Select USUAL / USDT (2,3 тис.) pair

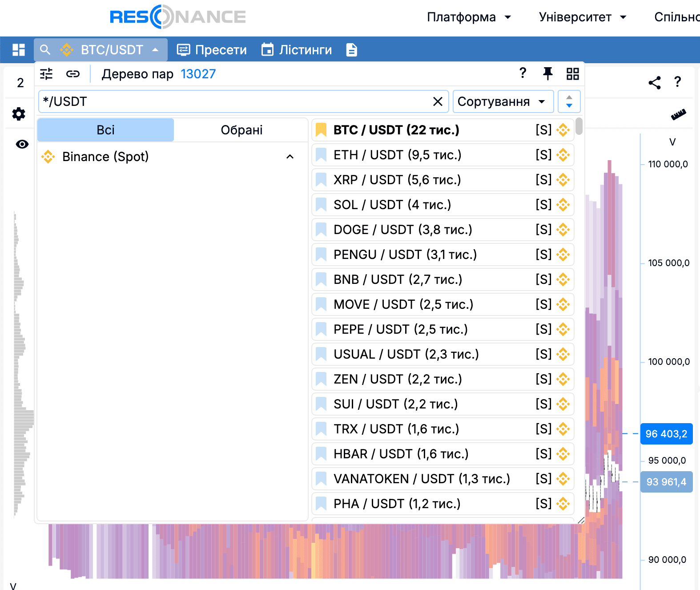pos(443,354)
